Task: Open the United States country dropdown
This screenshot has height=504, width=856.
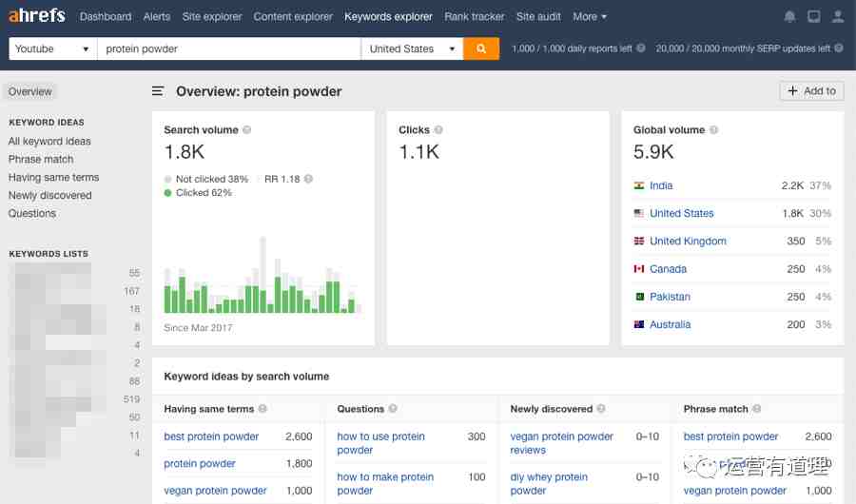Action: coord(412,48)
